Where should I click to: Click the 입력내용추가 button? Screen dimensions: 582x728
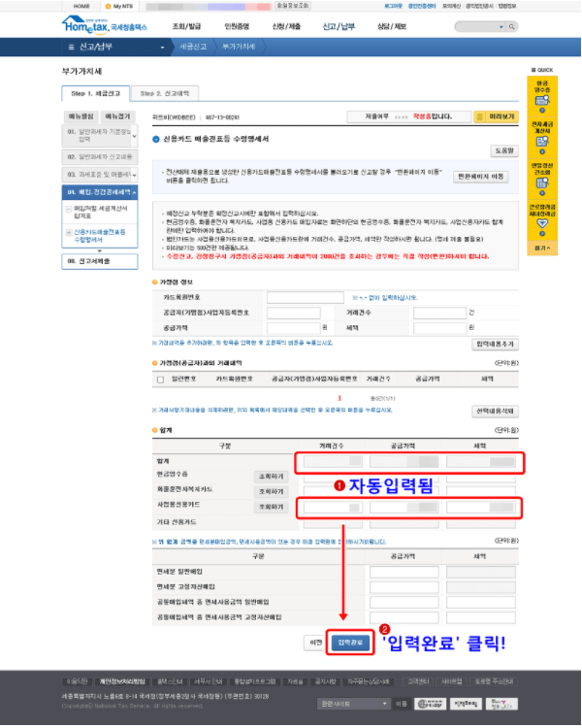[x=495, y=344]
